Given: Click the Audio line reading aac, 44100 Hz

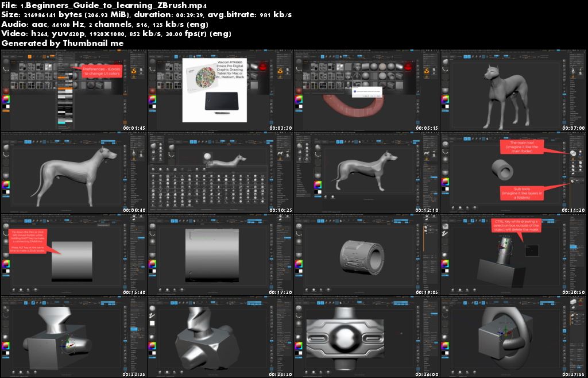Looking at the screenshot, I should pos(105,24).
